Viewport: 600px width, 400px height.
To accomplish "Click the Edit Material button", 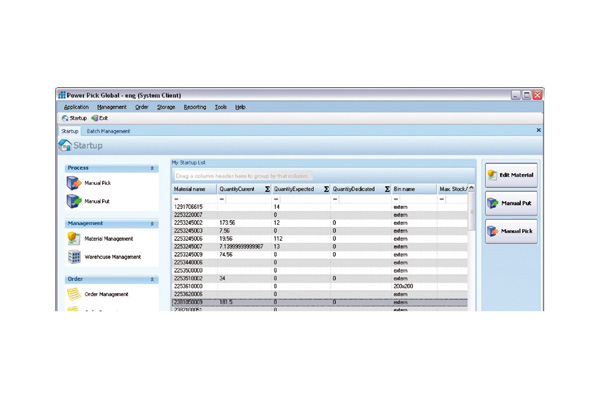I will tap(511, 175).
